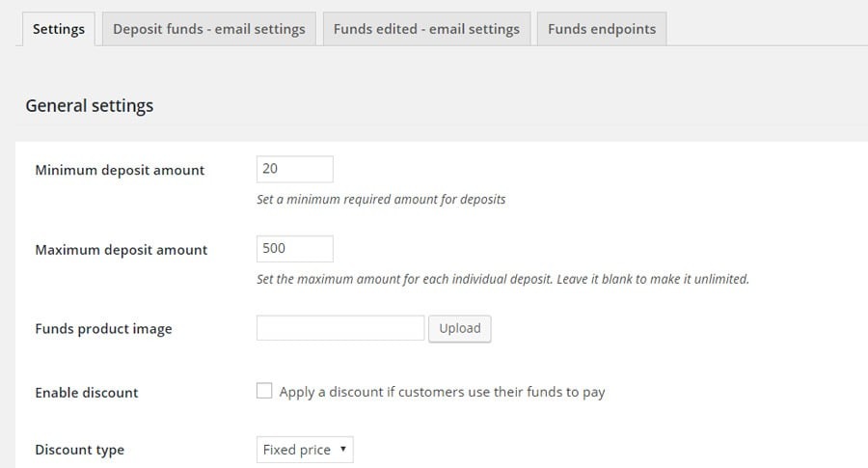Switch to Deposit funds - email settings tab
The image size is (868, 468).
[208, 29]
